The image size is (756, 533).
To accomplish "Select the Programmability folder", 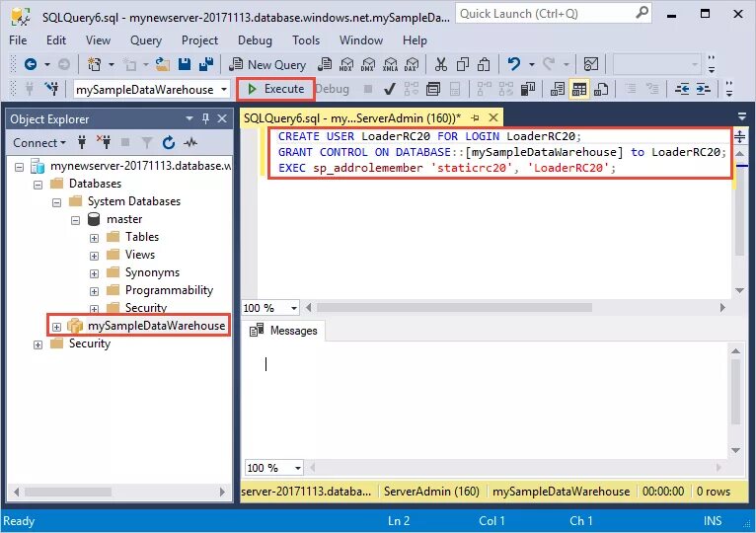I will click(169, 290).
